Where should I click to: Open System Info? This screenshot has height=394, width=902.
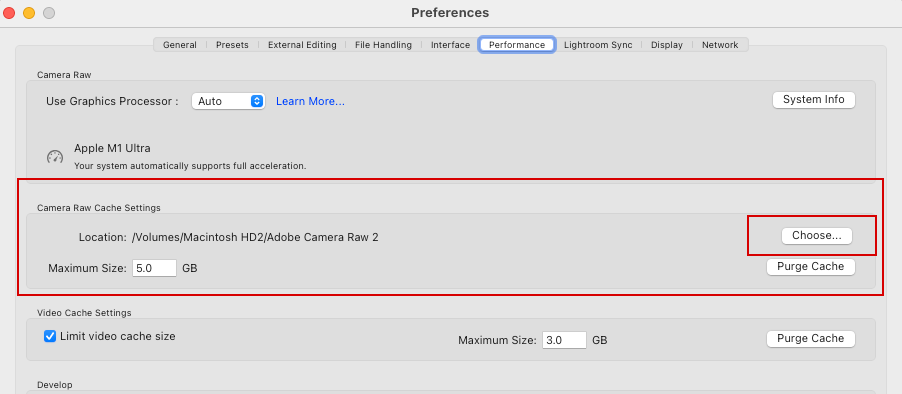coord(813,100)
